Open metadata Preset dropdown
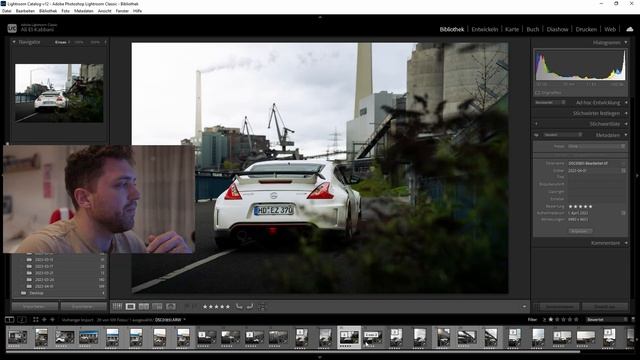Screen dimensions: 640x360 point(596,146)
